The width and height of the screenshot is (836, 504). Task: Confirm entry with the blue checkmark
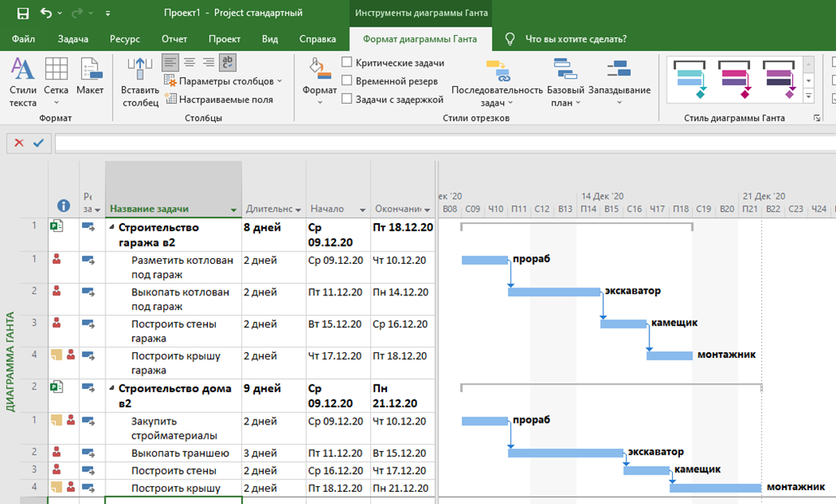pyautogui.click(x=38, y=143)
